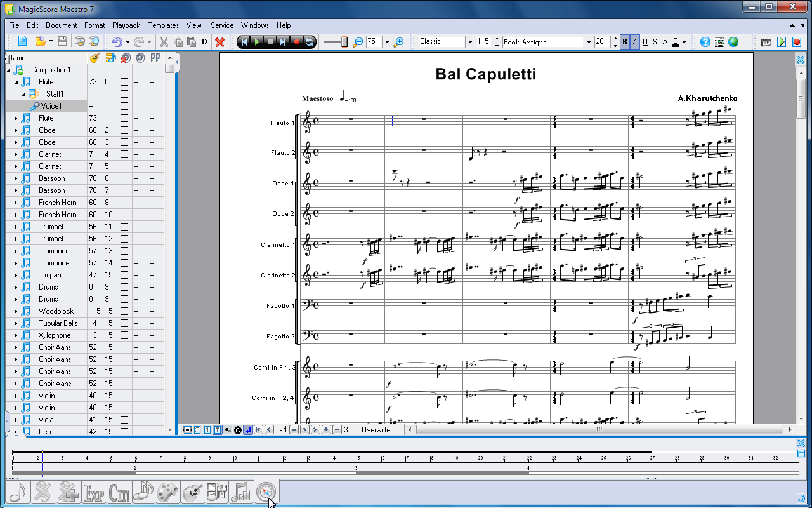812x508 pixels.
Task: Open the Classic style dropdown
Action: pos(470,42)
